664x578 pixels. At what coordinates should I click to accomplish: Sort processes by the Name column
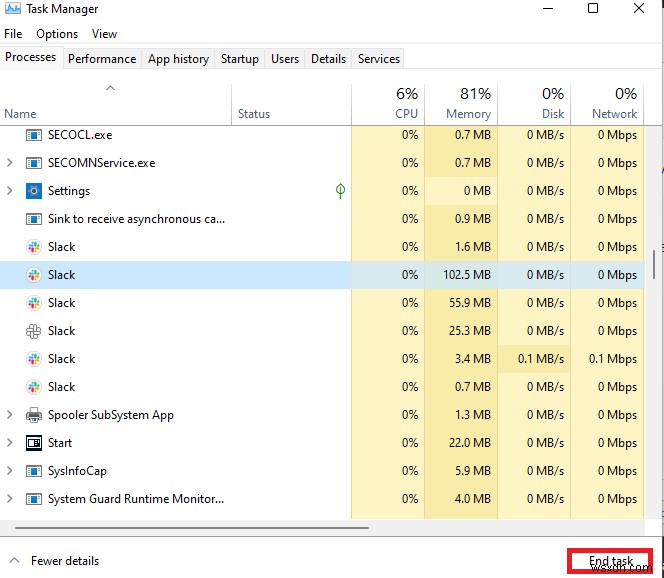115,105
